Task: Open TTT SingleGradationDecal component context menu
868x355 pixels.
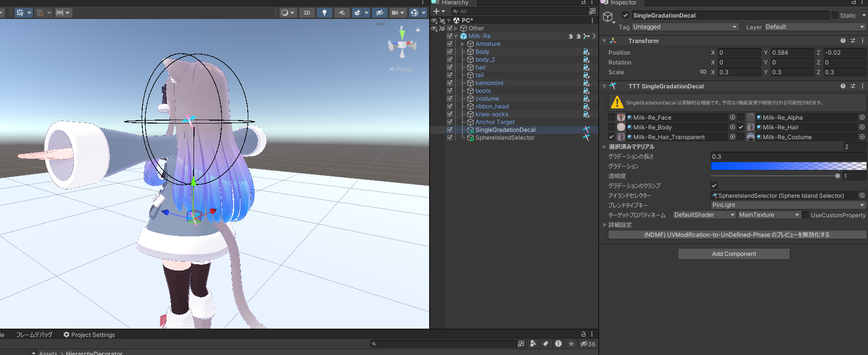Action: pyautogui.click(x=863, y=86)
